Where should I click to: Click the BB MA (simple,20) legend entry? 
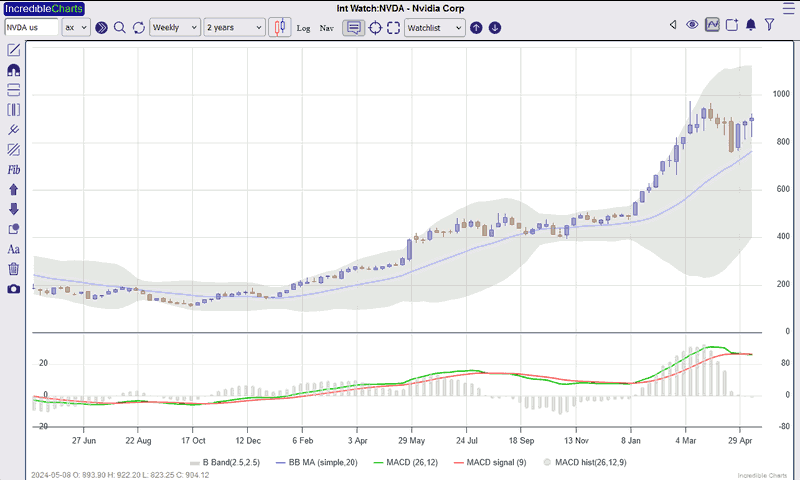(317, 463)
